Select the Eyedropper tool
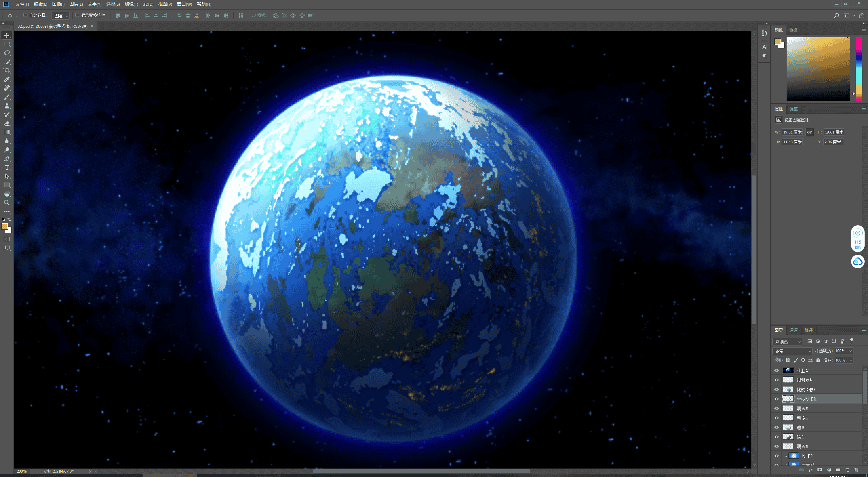The width and height of the screenshot is (868, 477). [7, 79]
